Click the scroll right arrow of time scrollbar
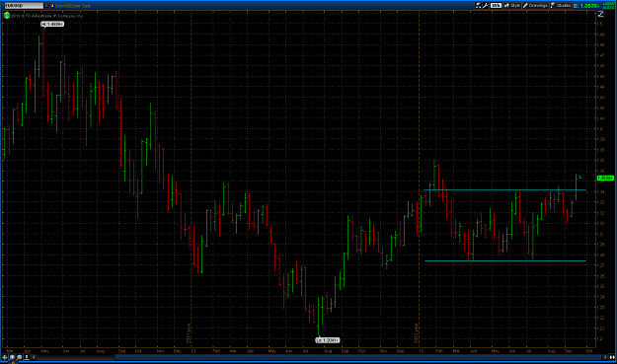Screen dimensions: 617x364 point(605,357)
